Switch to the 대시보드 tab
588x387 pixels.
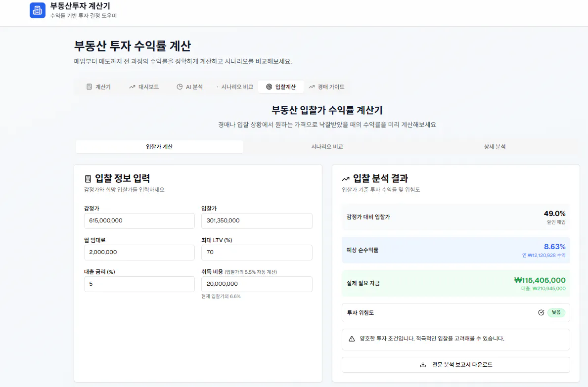tap(144, 87)
